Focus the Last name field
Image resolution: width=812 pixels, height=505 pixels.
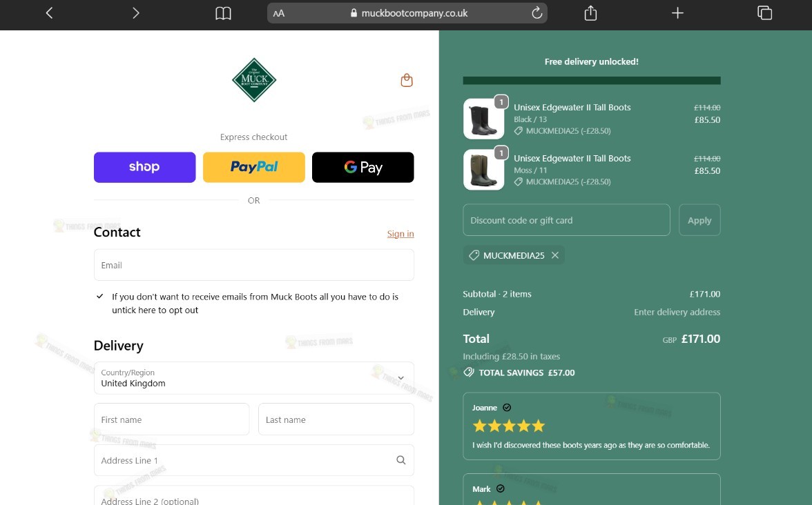(x=336, y=419)
